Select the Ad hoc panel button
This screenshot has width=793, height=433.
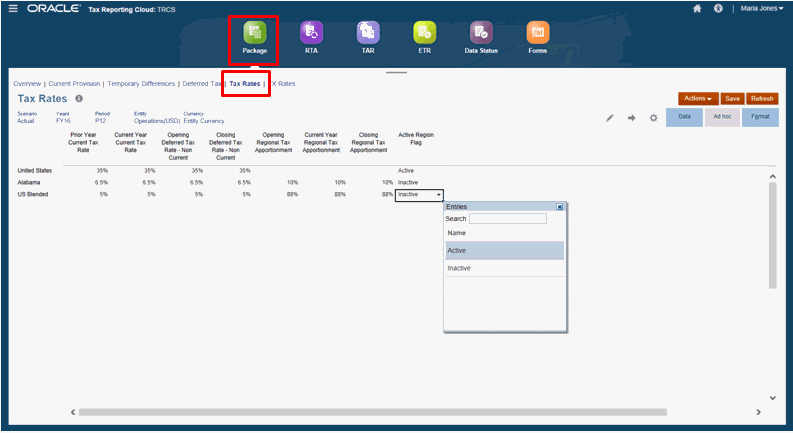722,117
